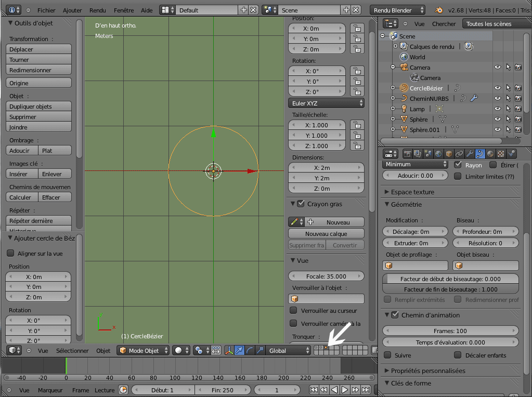
Task: Open the Modifiers properties tab (wrench icon)
Action: [x=470, y=154]
